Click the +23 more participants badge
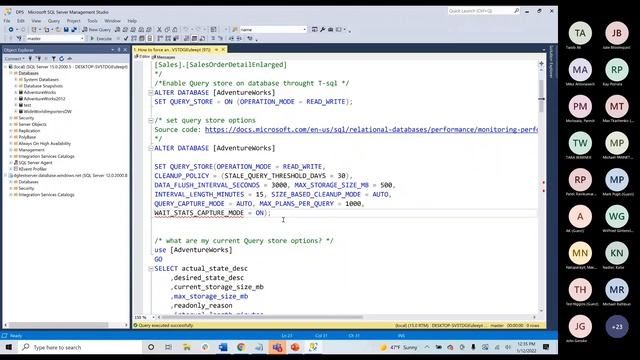 617,327
